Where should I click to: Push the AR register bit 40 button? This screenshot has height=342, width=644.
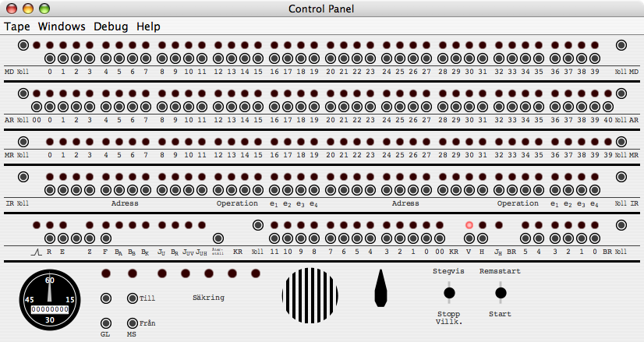(608, 108)
